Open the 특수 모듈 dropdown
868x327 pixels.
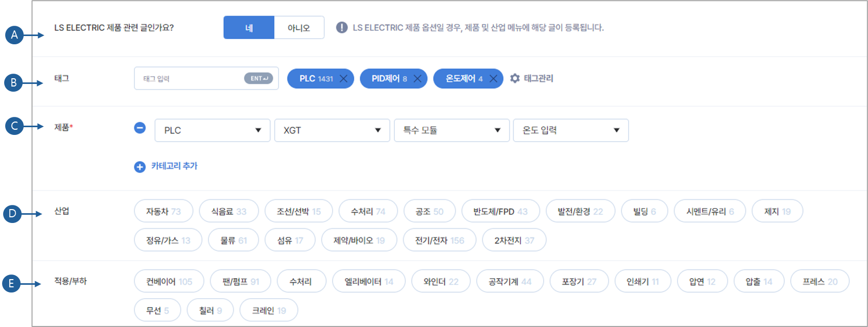pos(451,130)
